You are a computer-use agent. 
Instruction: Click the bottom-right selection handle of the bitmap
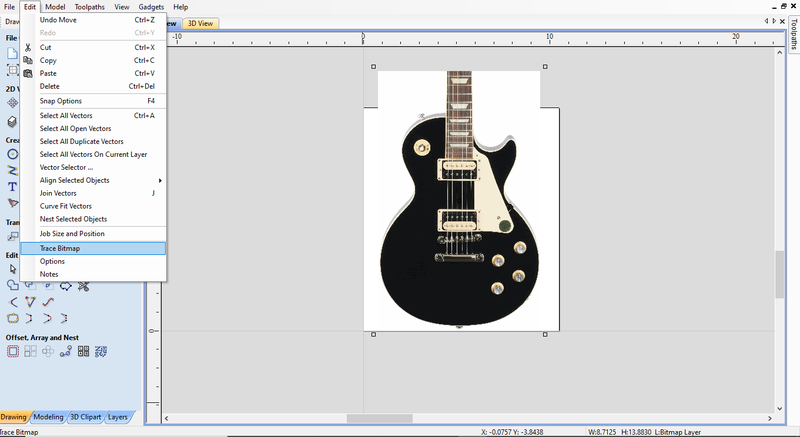pos(545,335)
